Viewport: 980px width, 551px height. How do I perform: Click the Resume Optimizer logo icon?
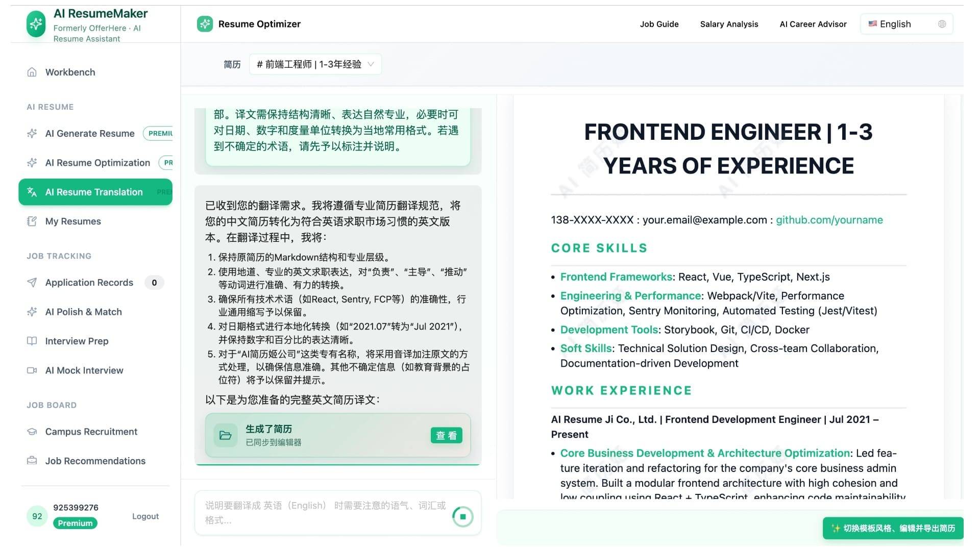(x=204, y=23)
